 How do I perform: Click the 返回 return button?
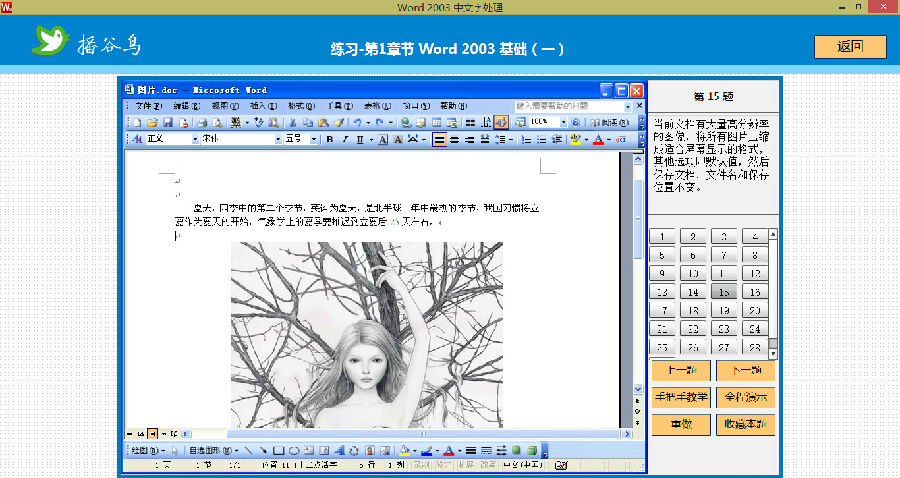point(850,46)
